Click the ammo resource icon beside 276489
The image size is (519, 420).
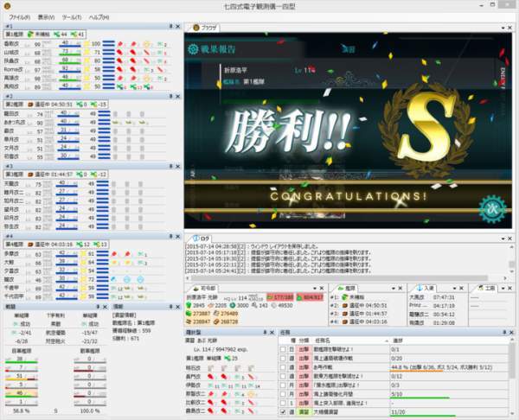point(216,313)
